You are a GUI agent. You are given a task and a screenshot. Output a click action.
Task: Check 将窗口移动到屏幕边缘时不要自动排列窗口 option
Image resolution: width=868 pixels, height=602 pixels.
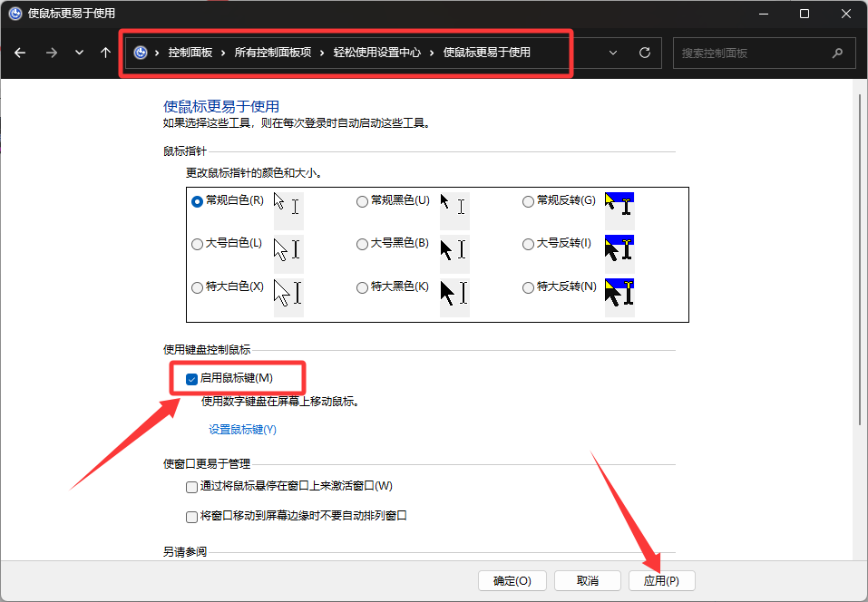click(191, 517)
